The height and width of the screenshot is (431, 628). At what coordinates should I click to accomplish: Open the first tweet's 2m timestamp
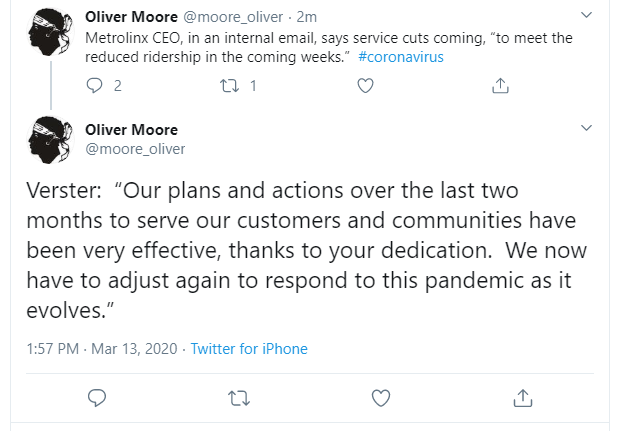pyautogui.click(x=307, y=17)
